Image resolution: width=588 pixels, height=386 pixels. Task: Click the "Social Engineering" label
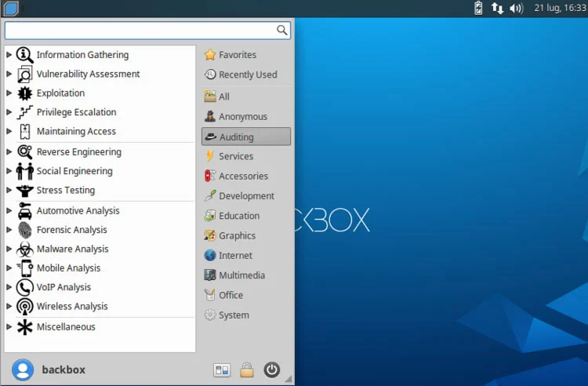coord(74,171)
